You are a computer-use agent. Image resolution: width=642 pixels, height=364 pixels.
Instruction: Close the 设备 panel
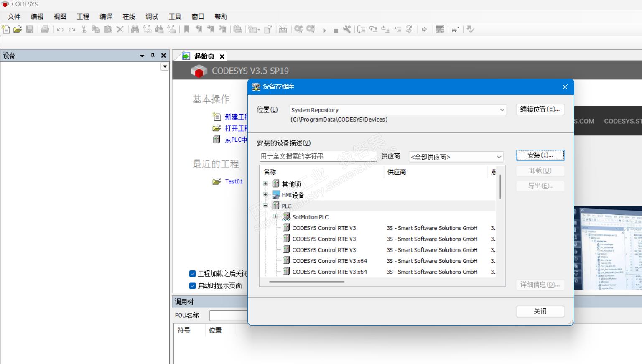coord(163,56)
